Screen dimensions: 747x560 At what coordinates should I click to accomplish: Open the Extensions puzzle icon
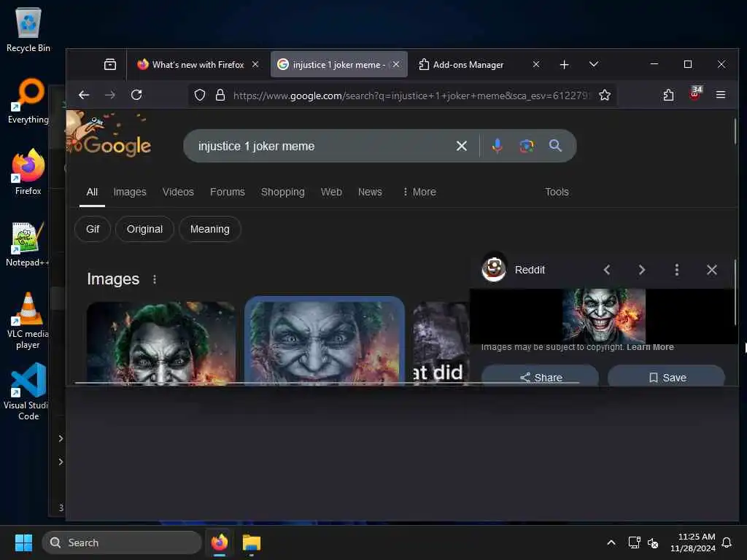tap(668, 95)
